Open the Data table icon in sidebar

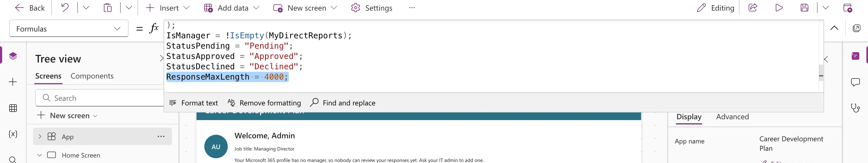(x=13, y=108)
